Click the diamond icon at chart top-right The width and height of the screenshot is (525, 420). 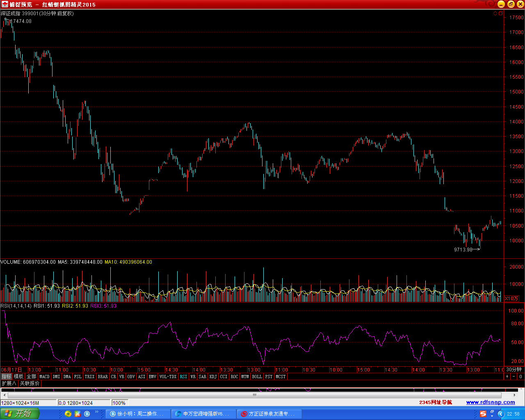(x=495, y=14)
